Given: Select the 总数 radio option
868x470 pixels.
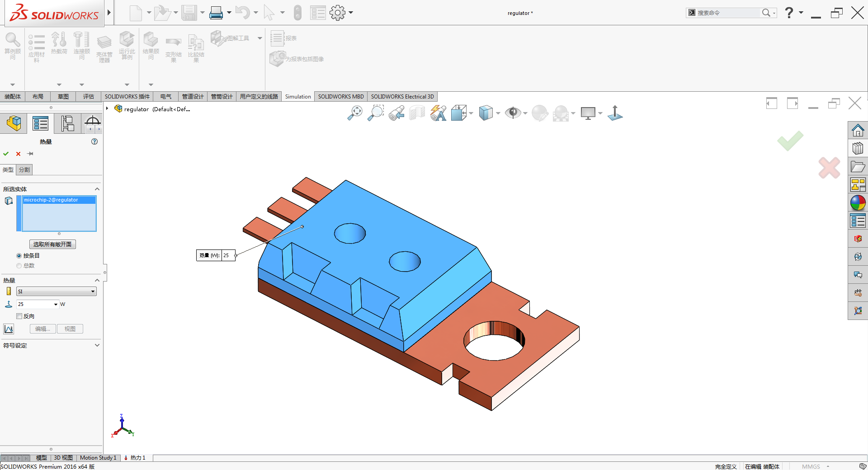Looking at the screenshot, I should [x=19, y=266].
